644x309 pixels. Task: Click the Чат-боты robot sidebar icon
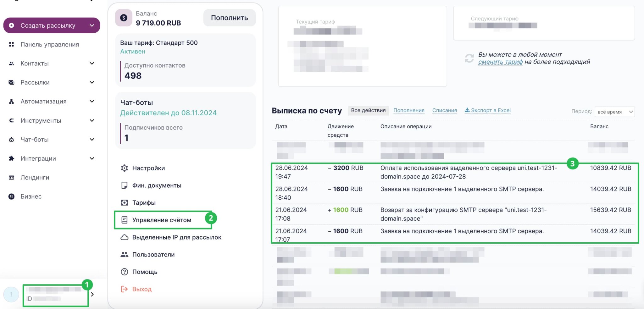point(12,140)
